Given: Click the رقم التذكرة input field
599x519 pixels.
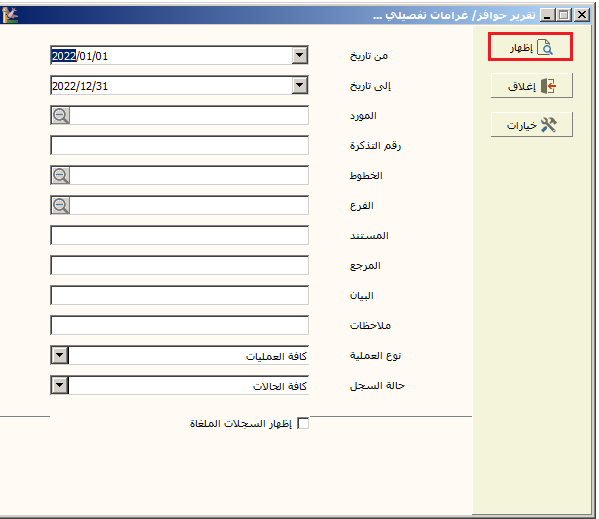Looking at the screenshot, I should (x=179, y=146).
